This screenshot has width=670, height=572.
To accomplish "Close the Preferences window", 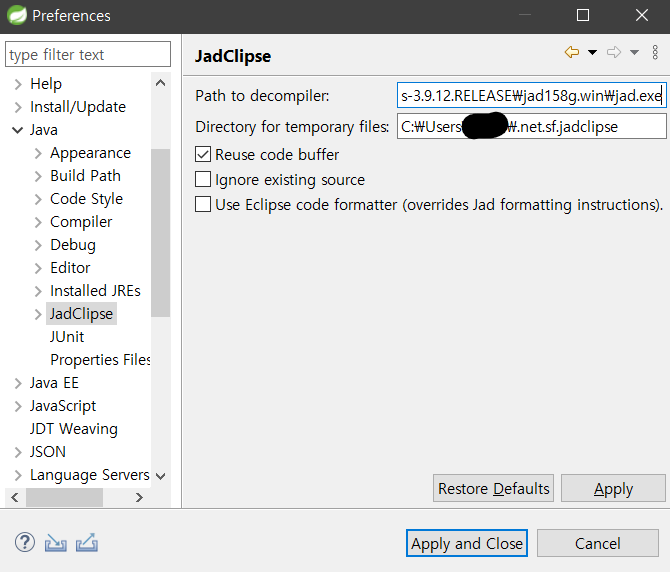I will [x=641, y=15].
